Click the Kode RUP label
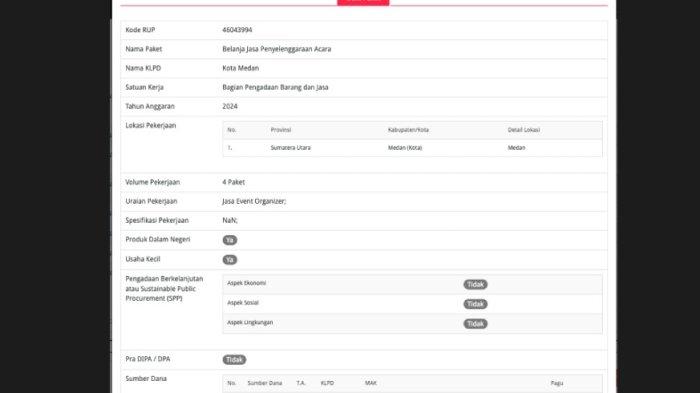Viewport: 700px width, 393px height. point(140,30)
